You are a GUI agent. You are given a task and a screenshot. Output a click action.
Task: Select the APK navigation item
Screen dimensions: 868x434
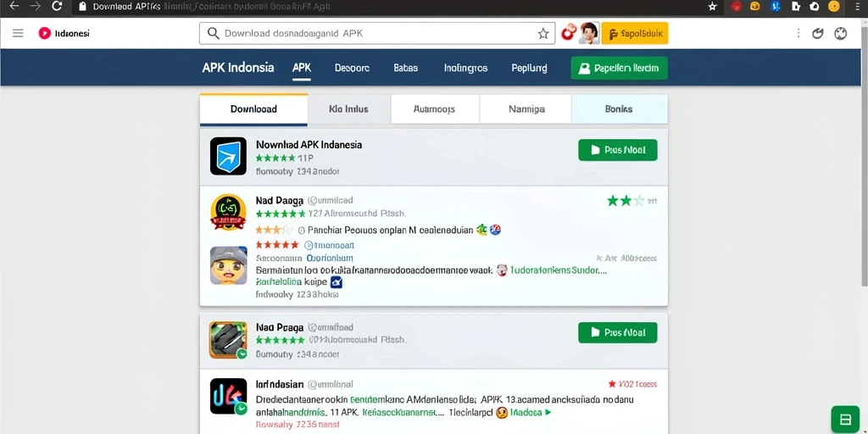302,68
